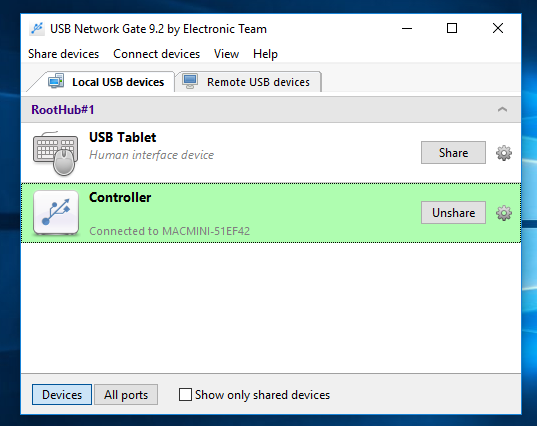Click the Controller USB symbol icon

click(56, 213)
